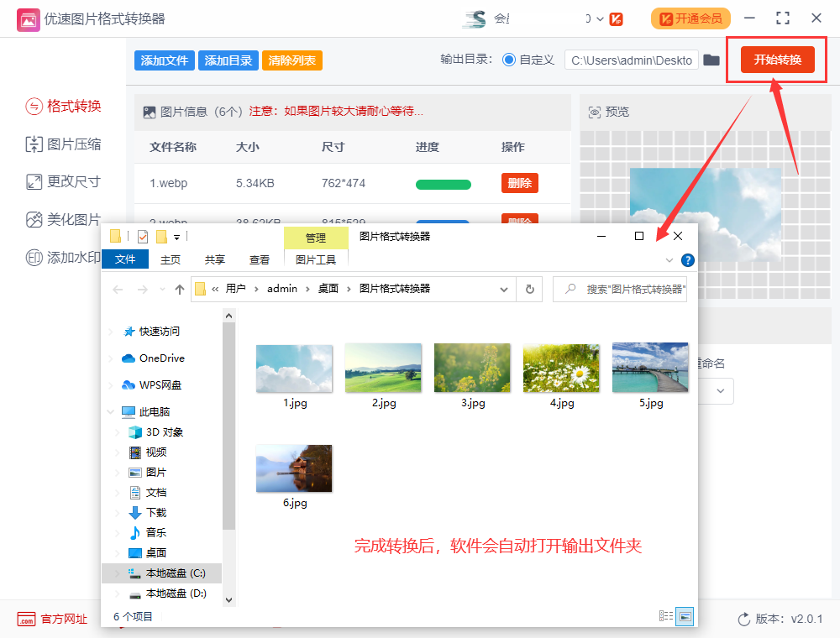840x638 pixels.
Task: Open the explorer address bar dropdown arrow
Action: (503, 288)
